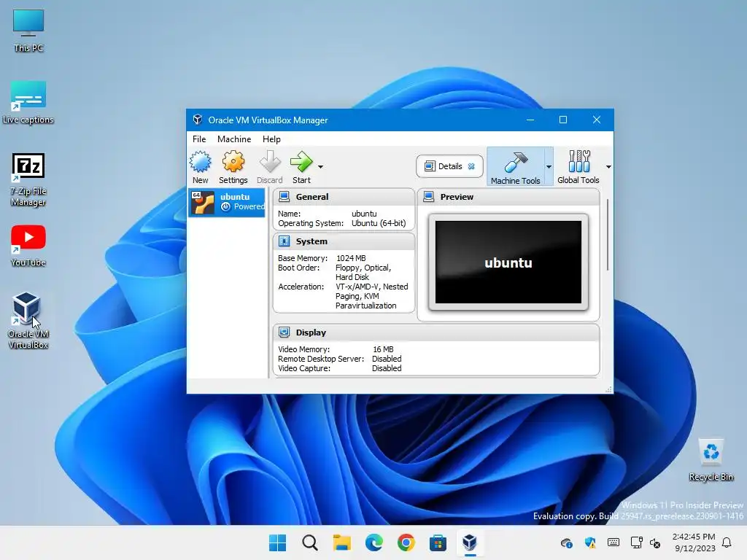Maximize the VirtualBox Manager window
This screenshot has height=560, width=747.
563,120
